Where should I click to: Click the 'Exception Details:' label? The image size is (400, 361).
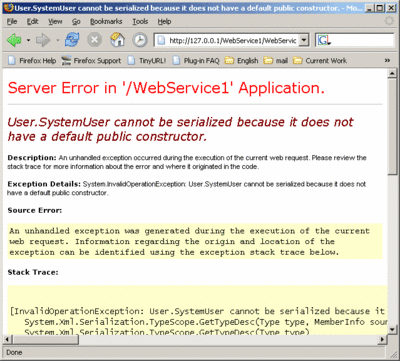pyautogui.click(x=44, y=184)
